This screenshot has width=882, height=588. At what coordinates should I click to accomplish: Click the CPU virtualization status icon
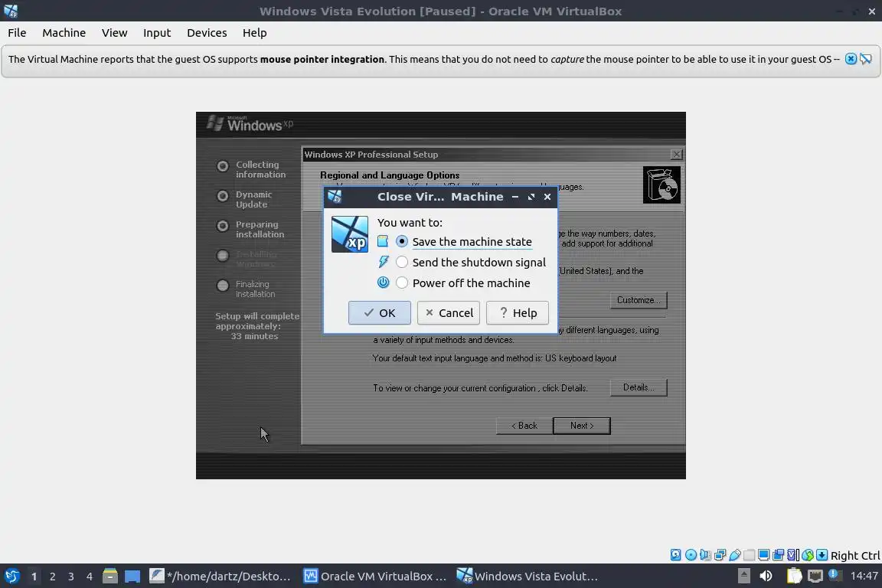click(x=793, y=555)
